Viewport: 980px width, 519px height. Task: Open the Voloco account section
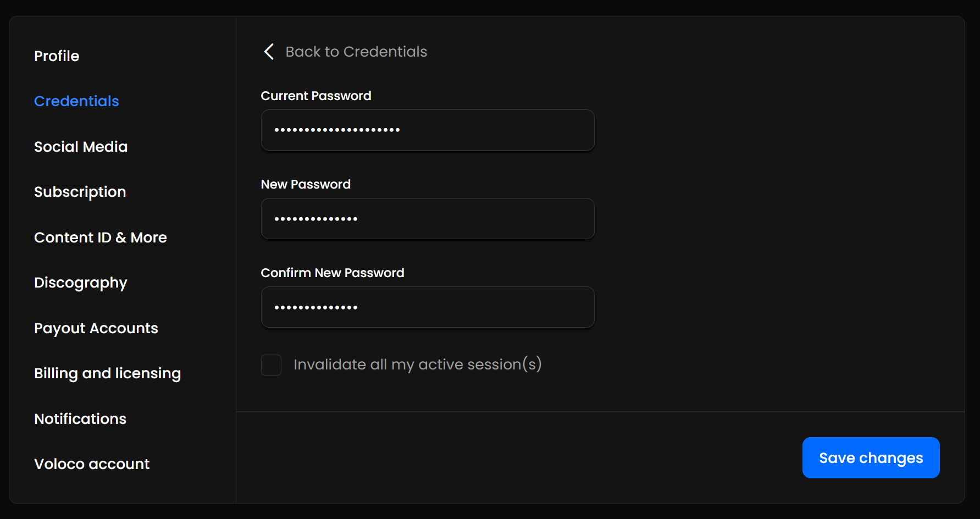pyautogui.click(x=92, y=464)
